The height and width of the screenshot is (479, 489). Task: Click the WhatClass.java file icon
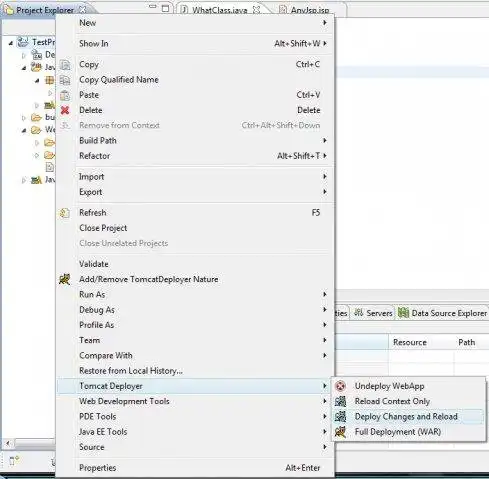(184, 10)
